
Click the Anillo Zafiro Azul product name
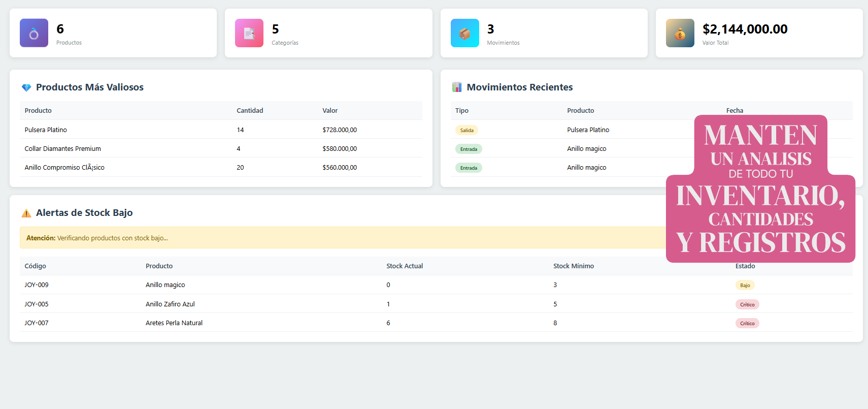click(170, 304)
